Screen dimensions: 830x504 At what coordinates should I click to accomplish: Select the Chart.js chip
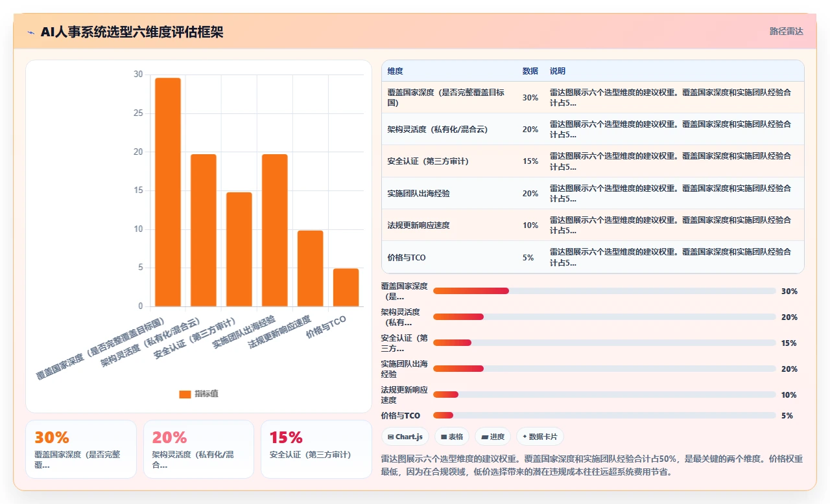tap(405, 437)
